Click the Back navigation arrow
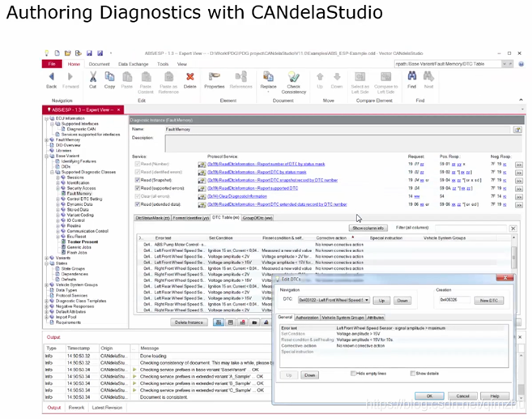 pos(51,77)
